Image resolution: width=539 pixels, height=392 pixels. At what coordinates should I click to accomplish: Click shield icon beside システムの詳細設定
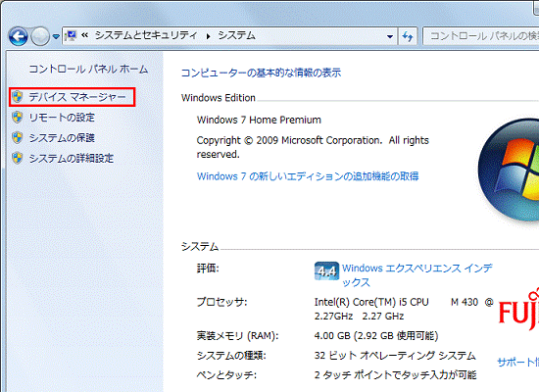(x=18, y=158)
